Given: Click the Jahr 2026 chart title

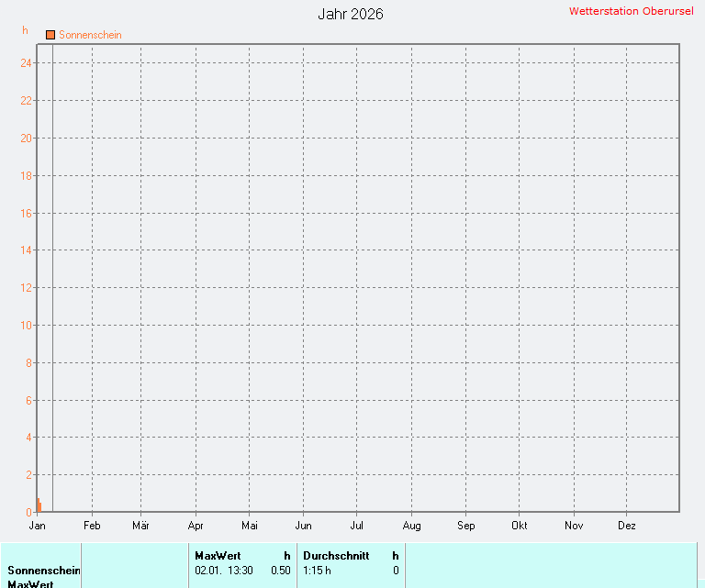Looking at the screenshot, I should pyautogui.click(x=351, y=14).
